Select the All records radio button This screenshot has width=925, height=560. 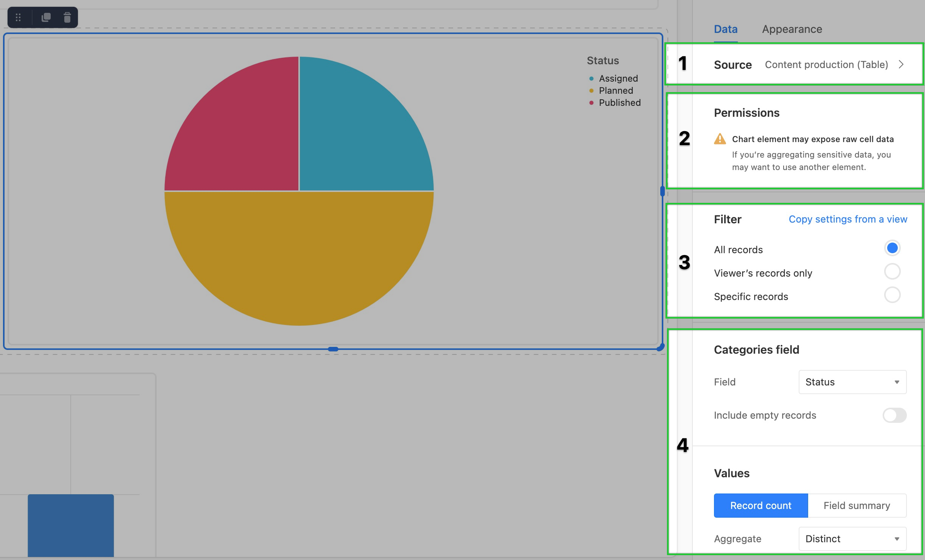point(892,248)
